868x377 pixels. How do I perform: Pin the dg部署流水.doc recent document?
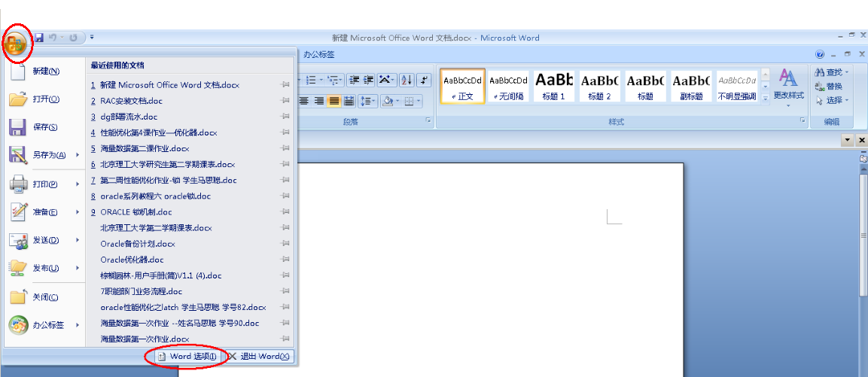[285, 117]
